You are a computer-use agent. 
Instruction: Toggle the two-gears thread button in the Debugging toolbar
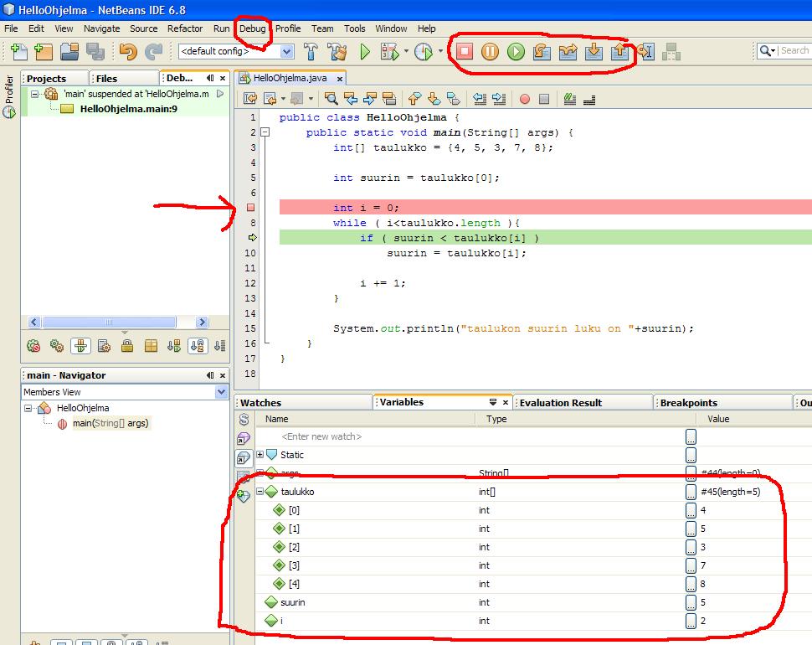(x=57, y=346)
